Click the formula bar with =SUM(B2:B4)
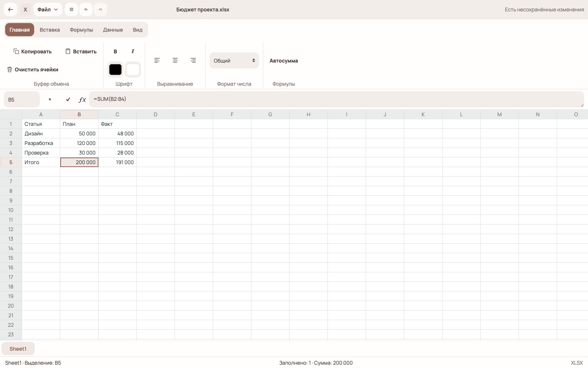The height and width of the screenshot is (368, 588). [x=336, y=99]
